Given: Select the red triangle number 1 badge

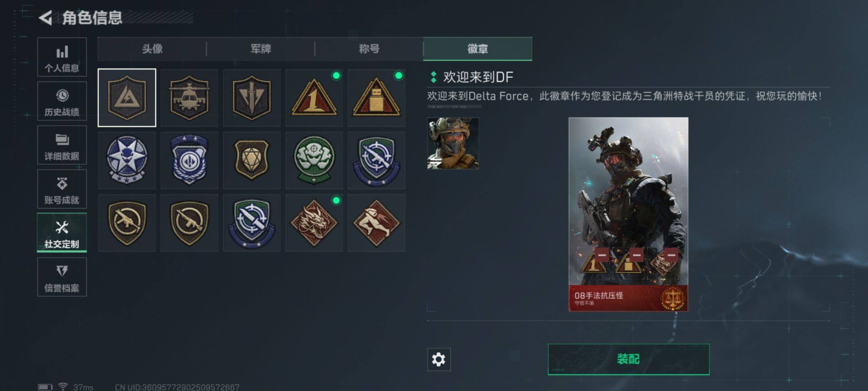Looking at the screenshot, I should [x=314, y=98].
